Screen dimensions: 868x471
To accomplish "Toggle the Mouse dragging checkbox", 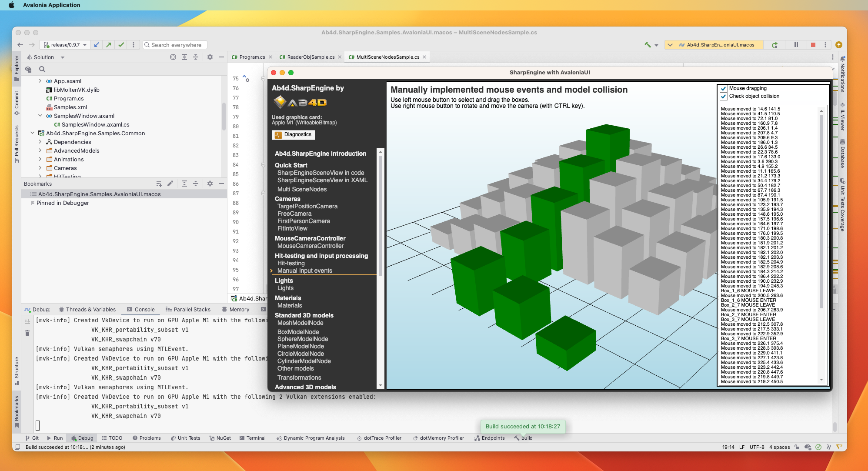I will pyautogui.click(x=724, y=89).
